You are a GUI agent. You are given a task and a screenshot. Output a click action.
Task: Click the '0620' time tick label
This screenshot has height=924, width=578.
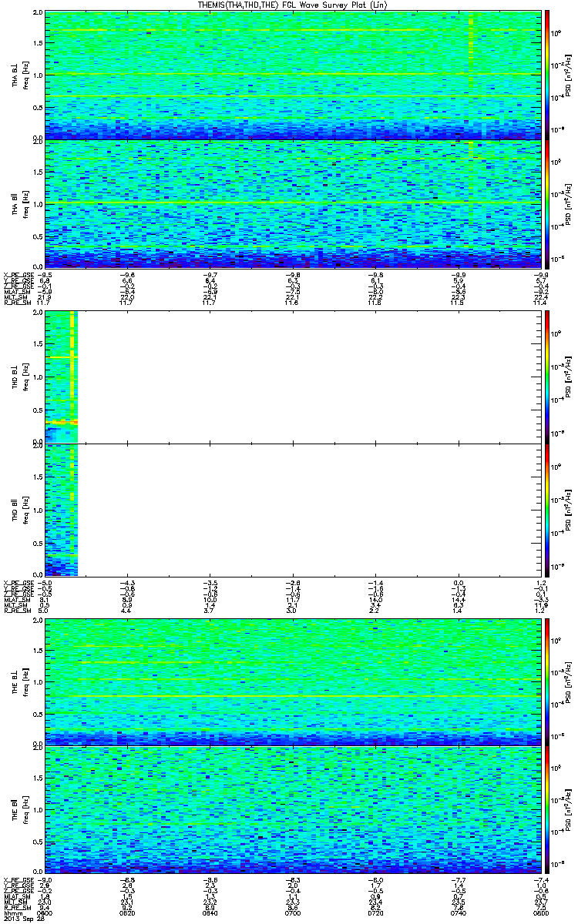(x=129, y=912)
